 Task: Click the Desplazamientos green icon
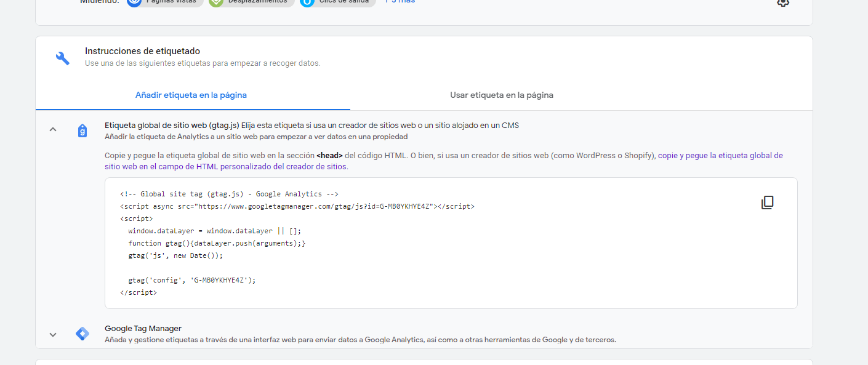coord(216,2)
